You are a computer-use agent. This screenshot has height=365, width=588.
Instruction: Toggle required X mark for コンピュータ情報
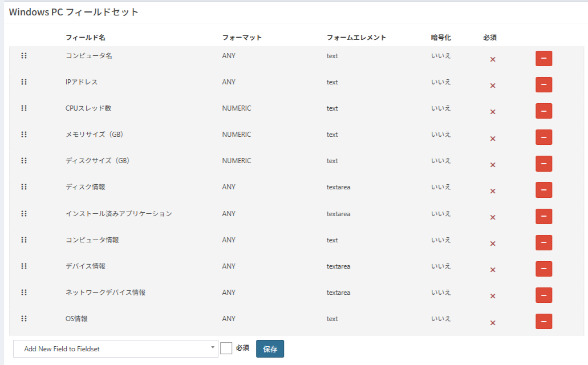[493, 244]
